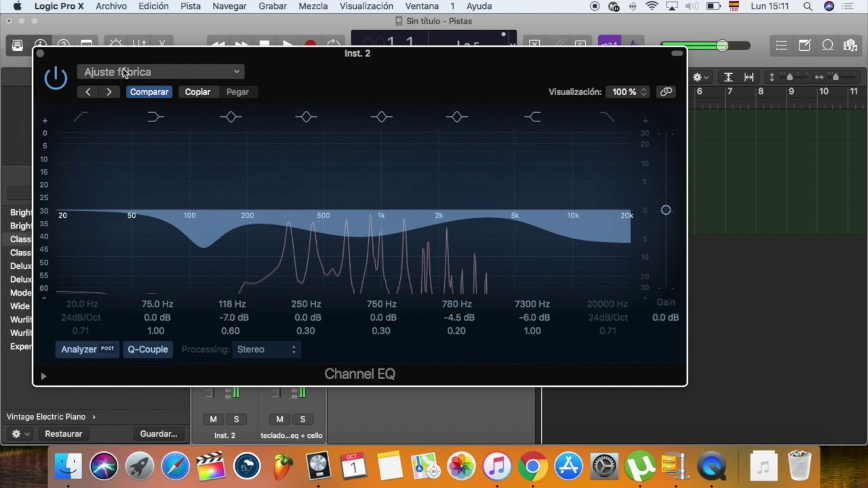Viewport: 868px width, 488px height.
Task: Open the tracks area gear settings dropdown
Action: coord(701,77)
